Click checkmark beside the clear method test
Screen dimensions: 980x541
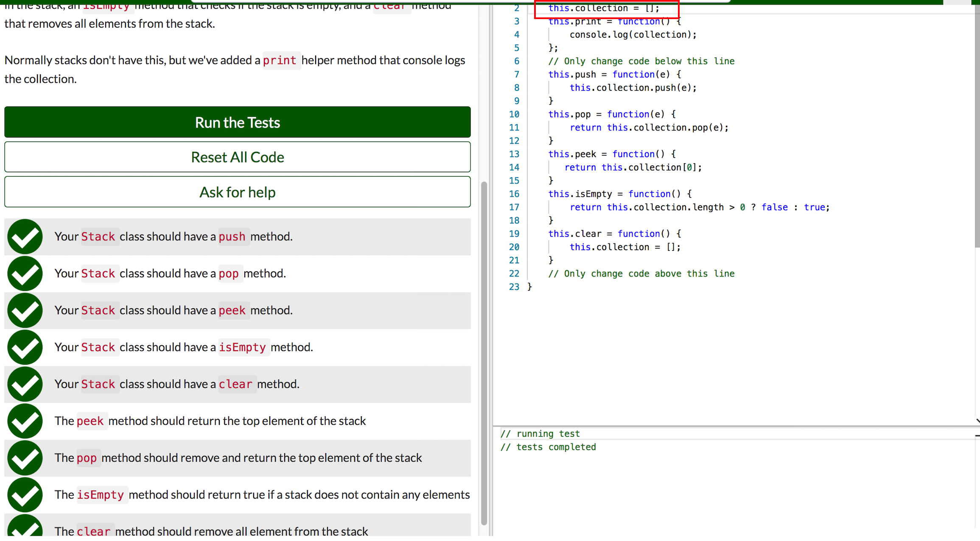click(x=25, y=384)
